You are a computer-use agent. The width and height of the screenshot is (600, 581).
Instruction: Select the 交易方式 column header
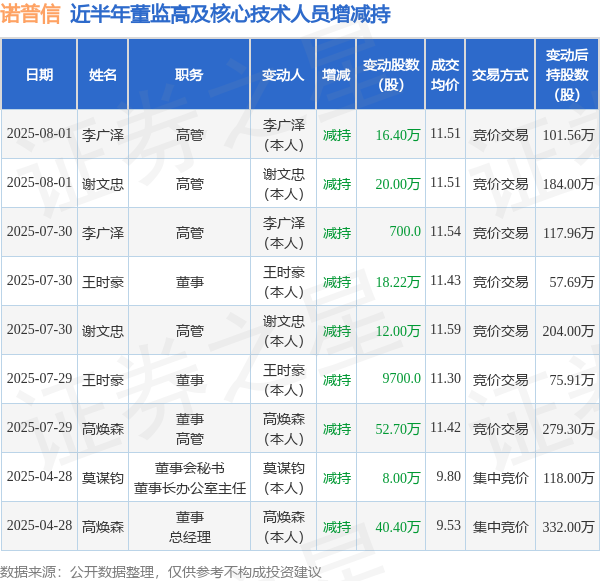coord(500,75)
